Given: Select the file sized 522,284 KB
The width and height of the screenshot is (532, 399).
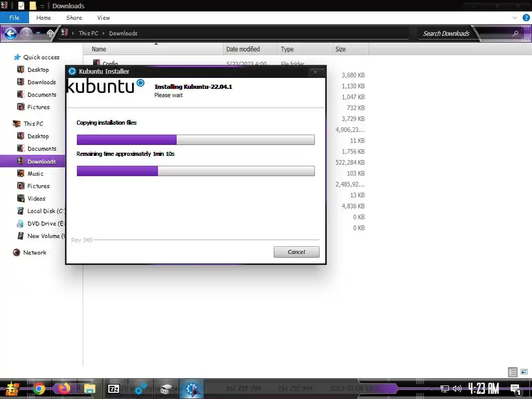Looking at the screenshot, I should point(350,162).
